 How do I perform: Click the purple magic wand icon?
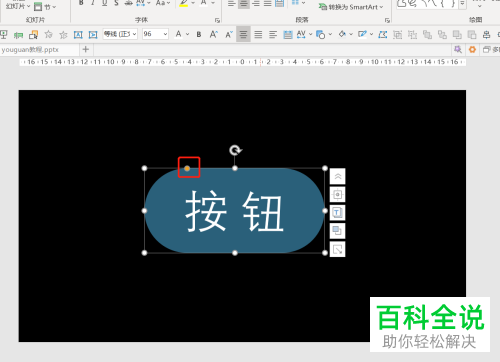point(458,50)
